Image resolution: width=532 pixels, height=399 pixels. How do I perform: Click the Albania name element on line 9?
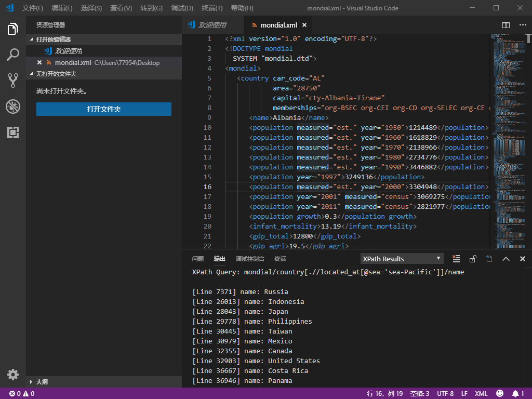click(289, 118)
